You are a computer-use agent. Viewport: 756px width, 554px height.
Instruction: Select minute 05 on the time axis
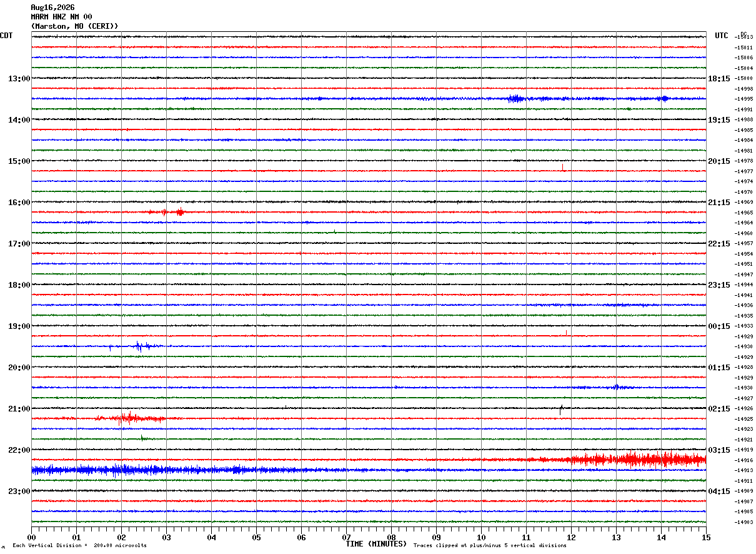(256, 537)
